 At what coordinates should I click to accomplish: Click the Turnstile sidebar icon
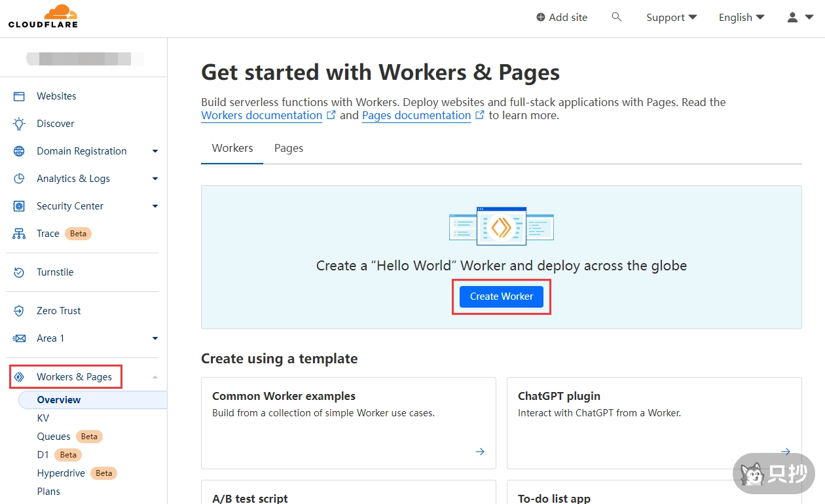[19, 272]
